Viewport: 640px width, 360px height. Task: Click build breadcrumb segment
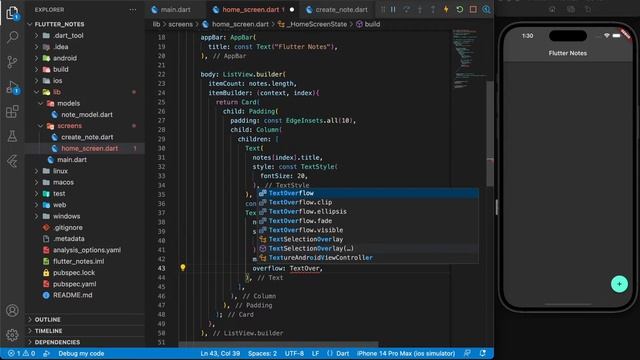tap(368, 24)
